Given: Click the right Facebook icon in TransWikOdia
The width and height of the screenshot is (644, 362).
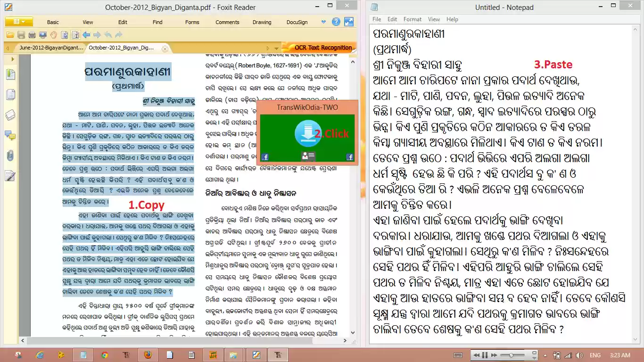Looking at the screenshot, I should click(x=350, y=157).
